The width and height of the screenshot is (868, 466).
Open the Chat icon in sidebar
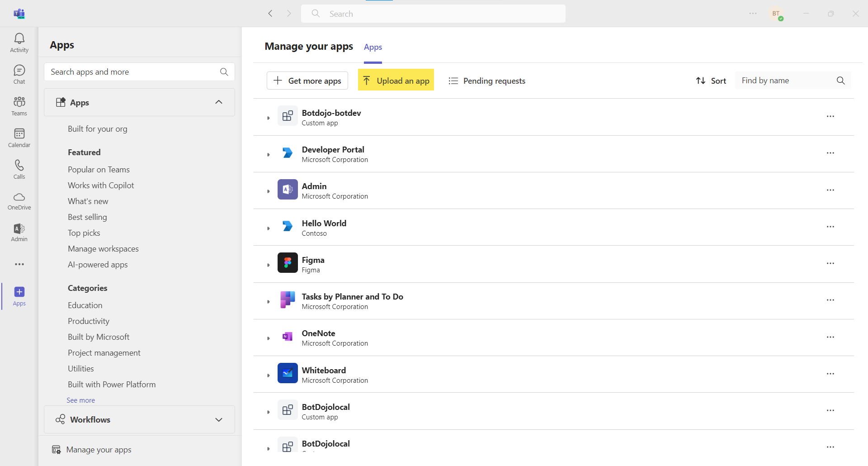(x=19, y=75)
